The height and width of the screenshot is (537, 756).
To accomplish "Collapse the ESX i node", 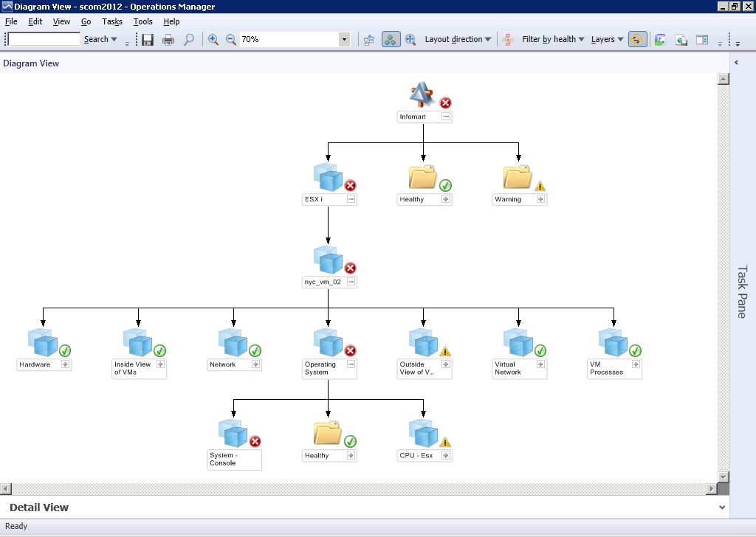I will [351, 199].
